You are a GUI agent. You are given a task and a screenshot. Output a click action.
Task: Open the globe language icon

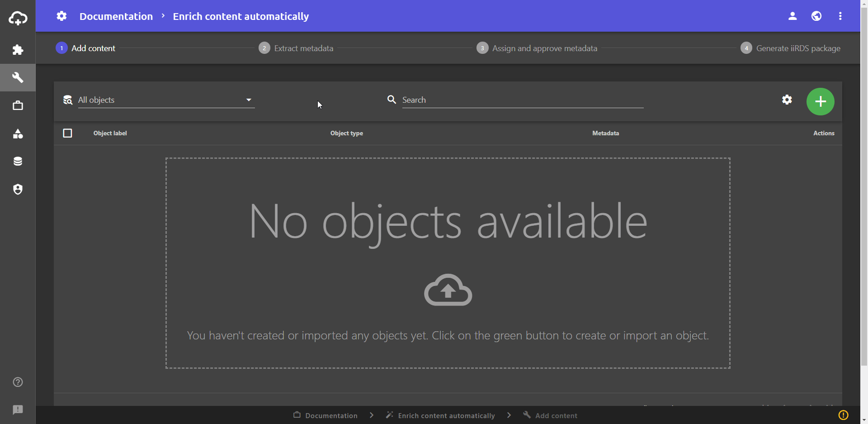[816, 16]
